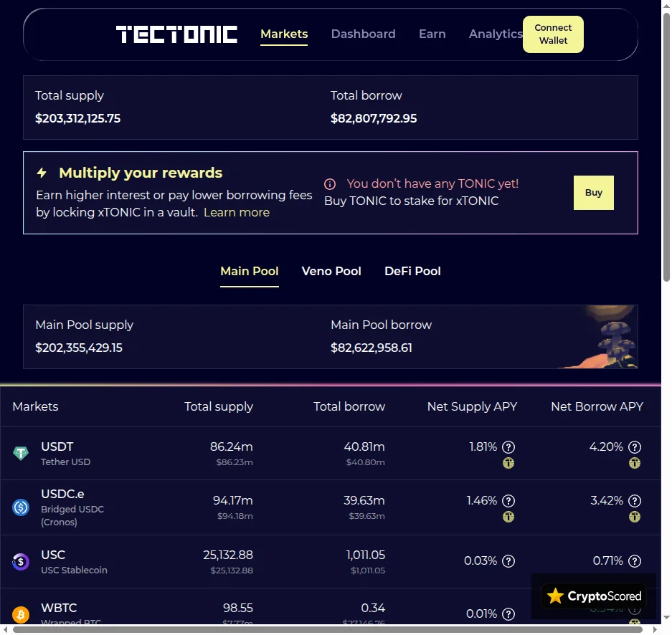Click the Tectonic logo
Viewport: 672px width, 635px height.
176,34
